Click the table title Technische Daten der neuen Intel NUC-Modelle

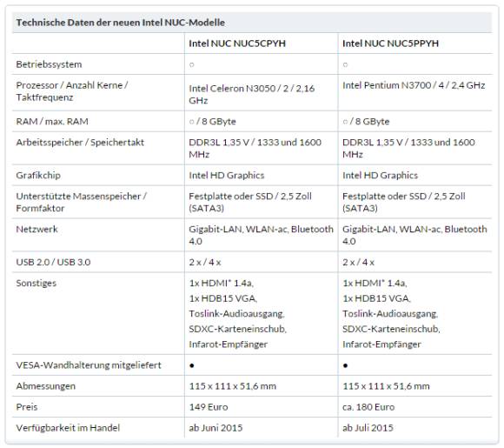121,23
